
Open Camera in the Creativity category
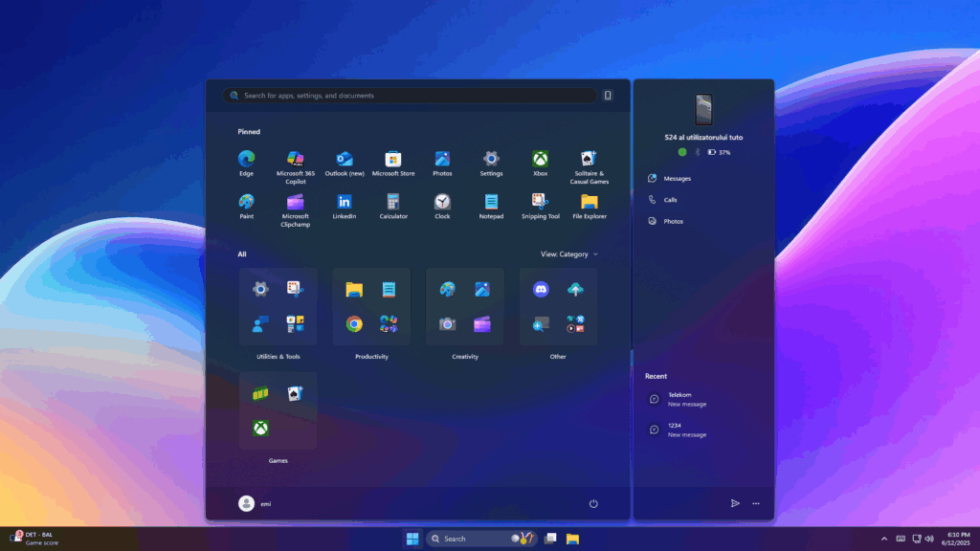coord(447,324)
